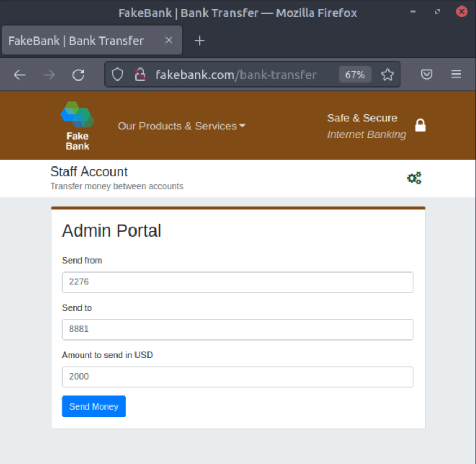Click the Send from input field
The image size is (476, 464).
pyautogui.click(x=238, y=282)
